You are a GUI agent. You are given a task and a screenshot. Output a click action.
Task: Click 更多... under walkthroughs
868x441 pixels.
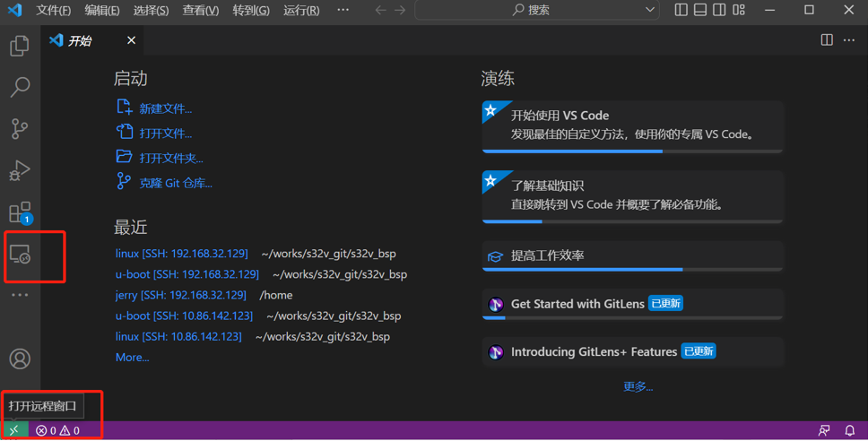(638, 387)
